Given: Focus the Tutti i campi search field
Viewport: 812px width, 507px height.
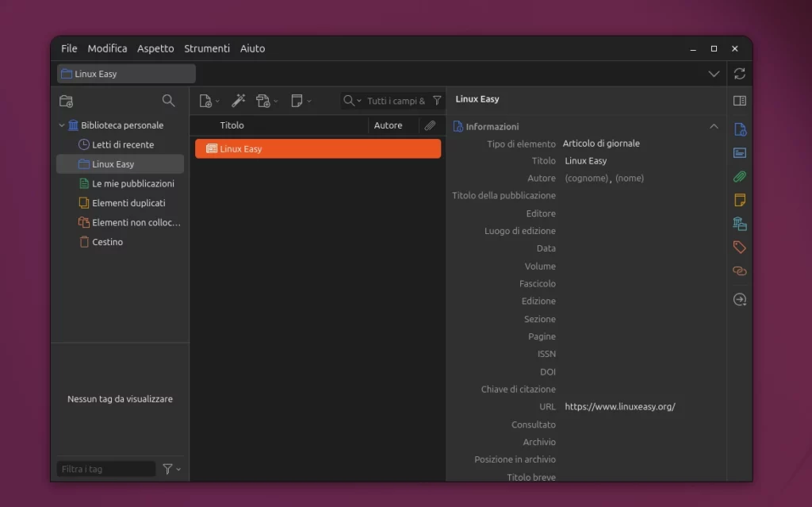Looking at the screenshot, I should pyautogui.click(x=396, y=101).
